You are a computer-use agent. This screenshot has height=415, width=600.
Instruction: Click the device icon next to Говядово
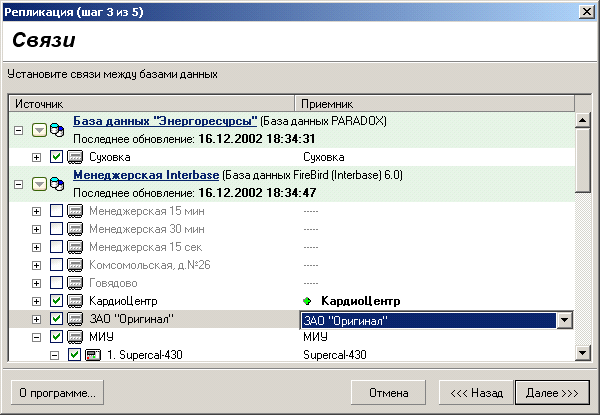pyautogui.click(x=75, y=283)
